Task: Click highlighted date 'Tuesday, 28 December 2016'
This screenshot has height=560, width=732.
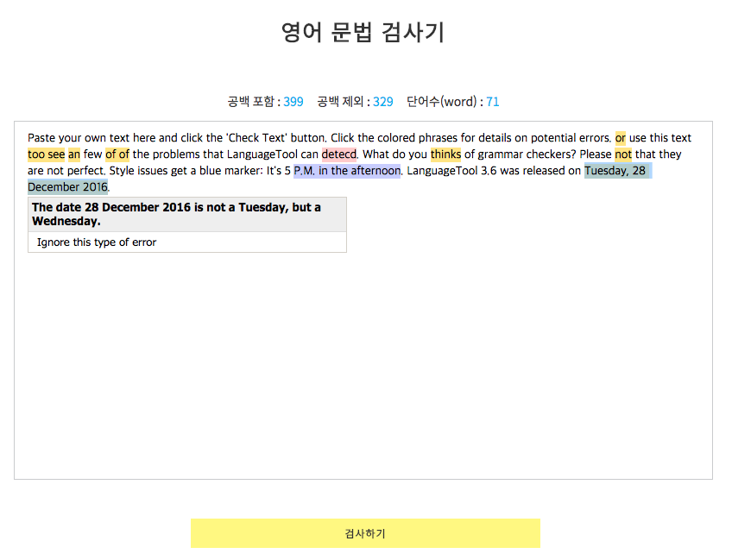Action: pos(615,171)
